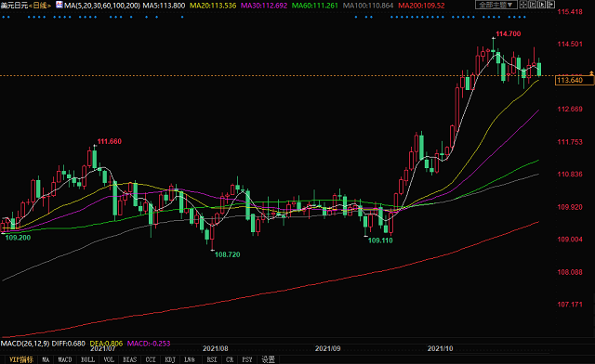This screenshot has height=364, width=595.
Task: Select the VIP指标 indicator tab
Action: coord(21,359)
